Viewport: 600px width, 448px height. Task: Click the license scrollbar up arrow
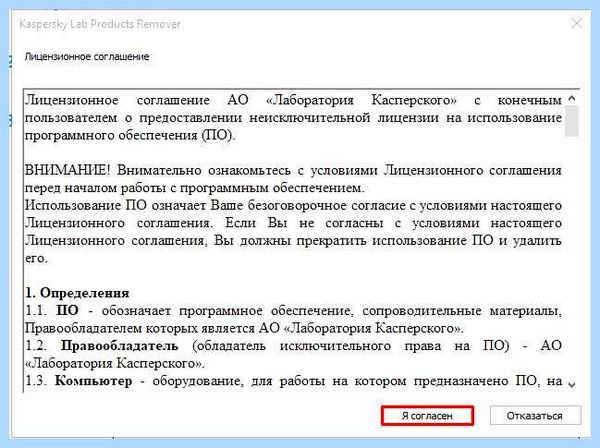pos(572,99)
